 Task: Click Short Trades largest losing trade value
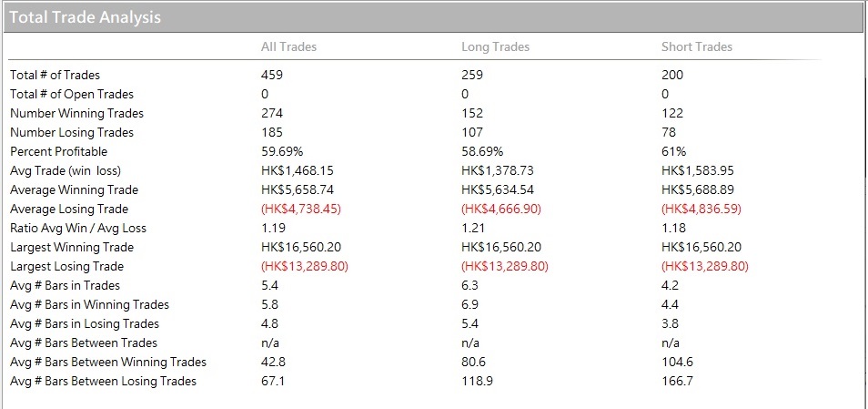coord(704,266)
